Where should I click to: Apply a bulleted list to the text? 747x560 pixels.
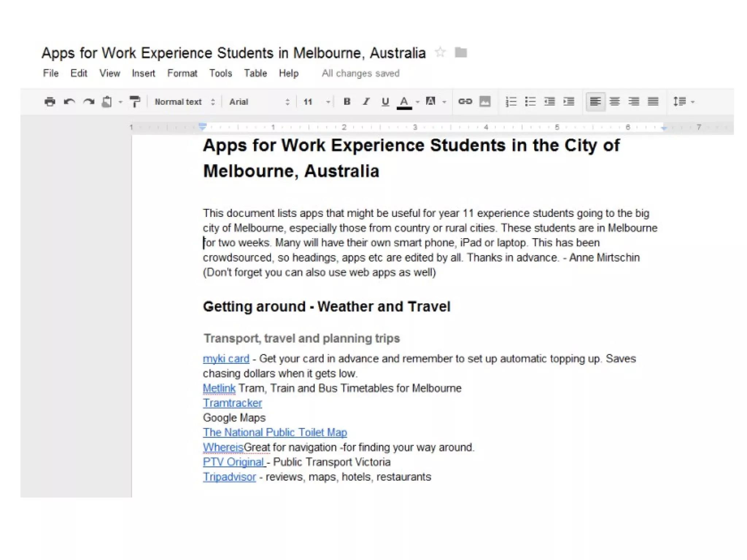[530, 101]
